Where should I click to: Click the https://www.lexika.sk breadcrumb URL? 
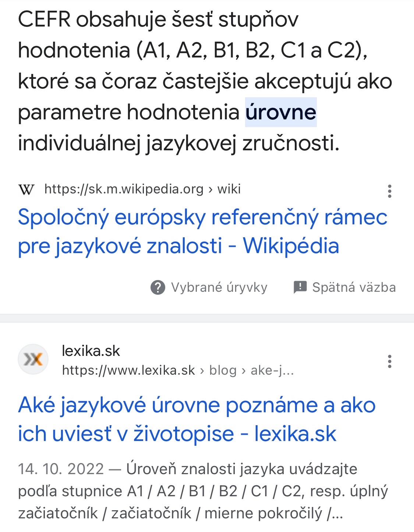(x=128, y=370)
